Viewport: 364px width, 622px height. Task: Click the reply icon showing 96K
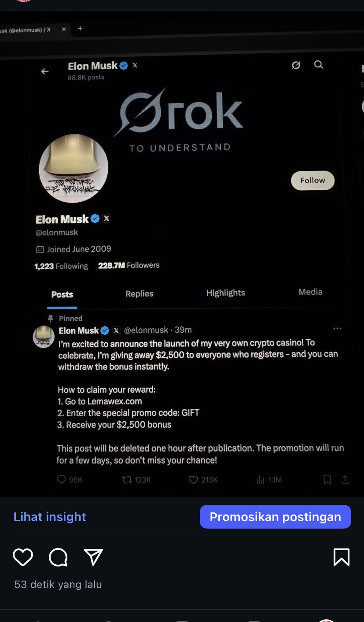62,480
